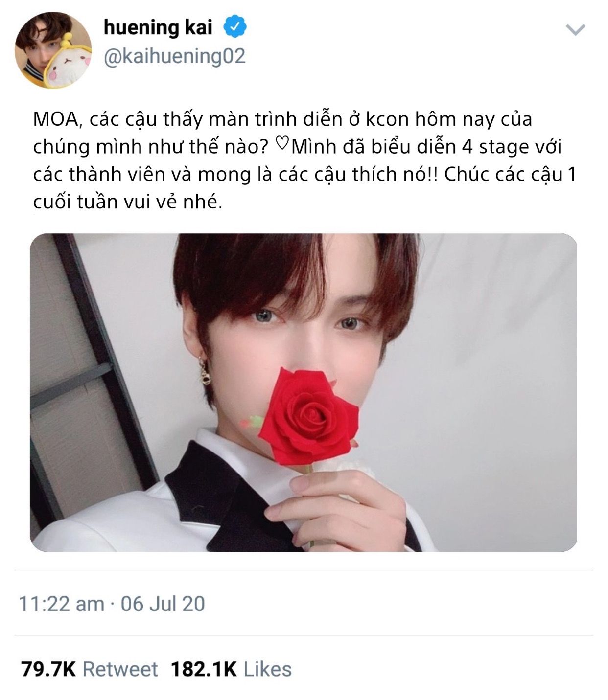Click the 11:22 am timestamp

pyautogui.click(x=61, y=604)
